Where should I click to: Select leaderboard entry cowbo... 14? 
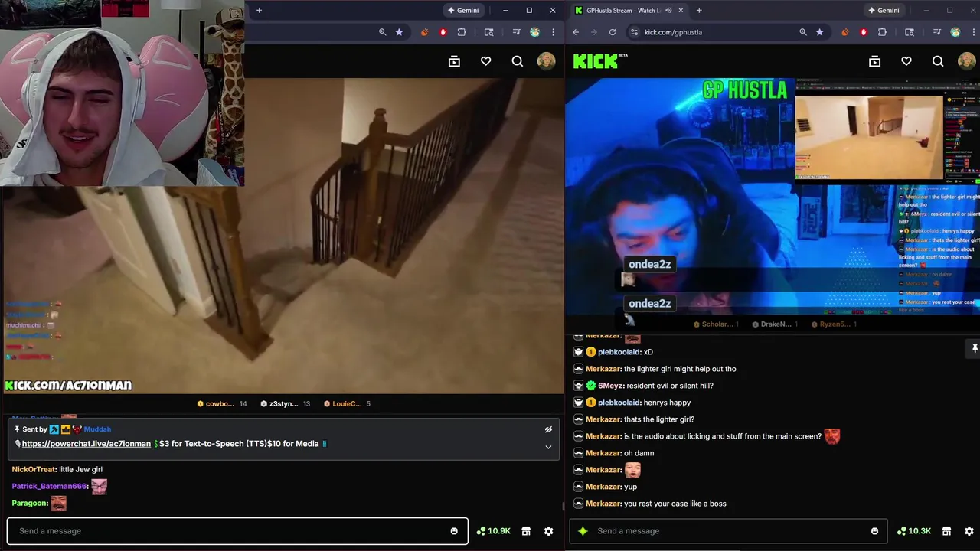coord(222,403)
